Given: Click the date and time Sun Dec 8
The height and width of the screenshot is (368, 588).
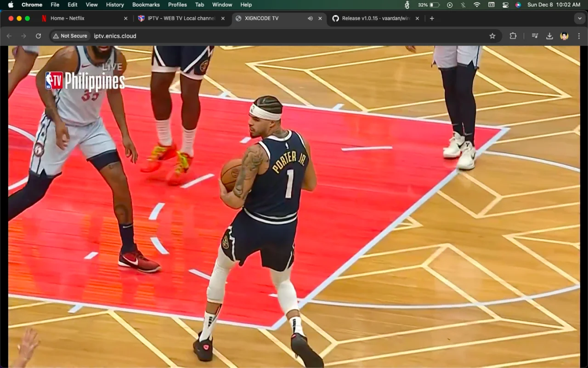Looking at the screenshot, I should [x=554, y=5].
